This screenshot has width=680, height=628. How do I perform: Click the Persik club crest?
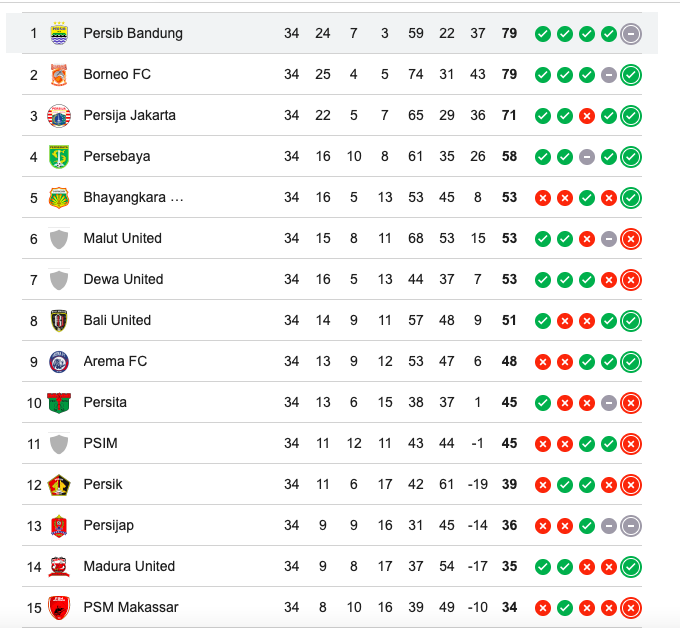tap(59, 485)
